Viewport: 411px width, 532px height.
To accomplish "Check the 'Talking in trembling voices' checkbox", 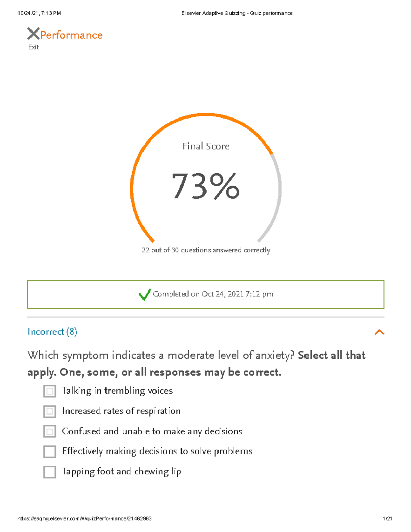I will coord(50,391).
